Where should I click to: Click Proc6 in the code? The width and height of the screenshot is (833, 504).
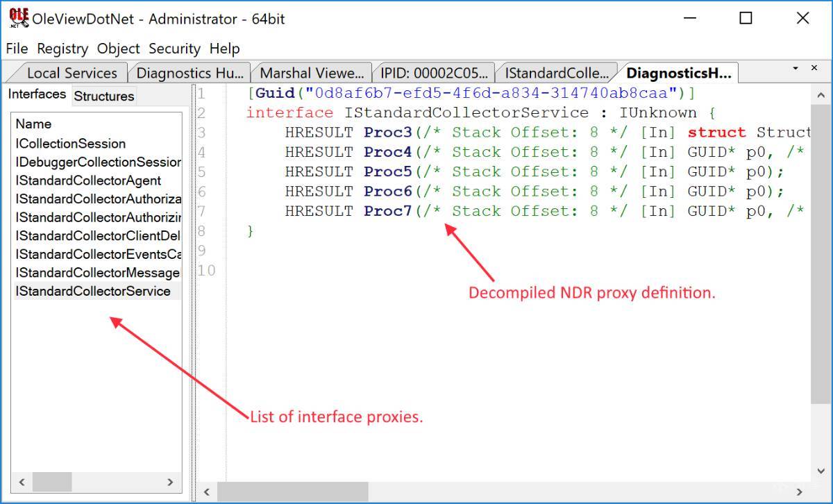pos(388,191)
